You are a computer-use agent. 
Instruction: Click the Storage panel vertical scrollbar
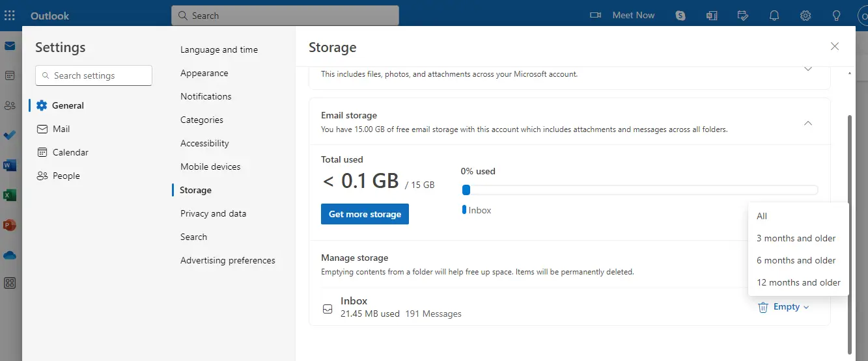pyautogui.click(x=848, y=234)
